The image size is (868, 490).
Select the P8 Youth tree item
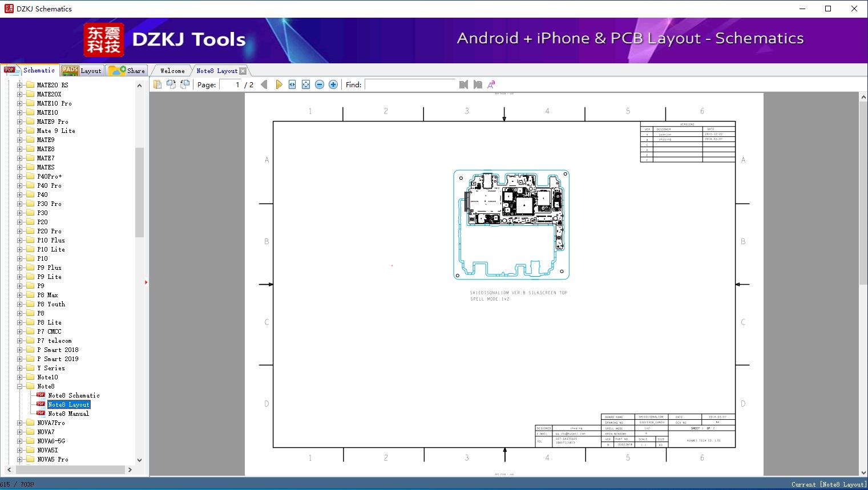tap(51, 304)
